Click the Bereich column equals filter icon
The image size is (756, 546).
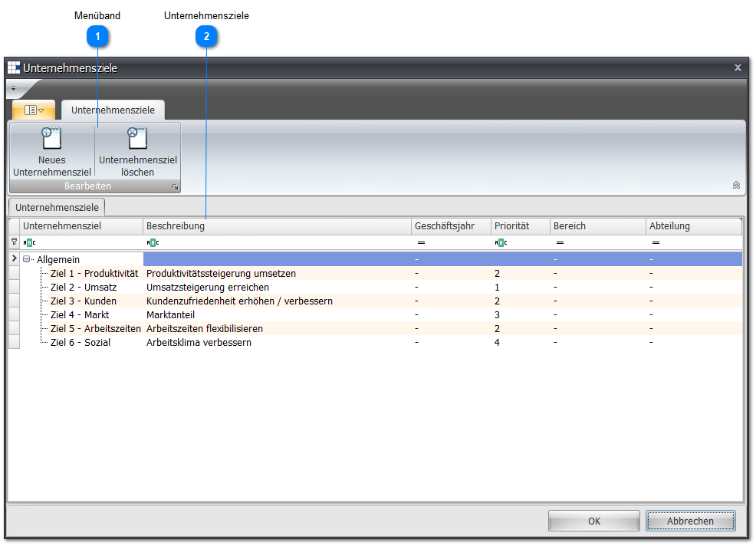[x=560, y=242]
